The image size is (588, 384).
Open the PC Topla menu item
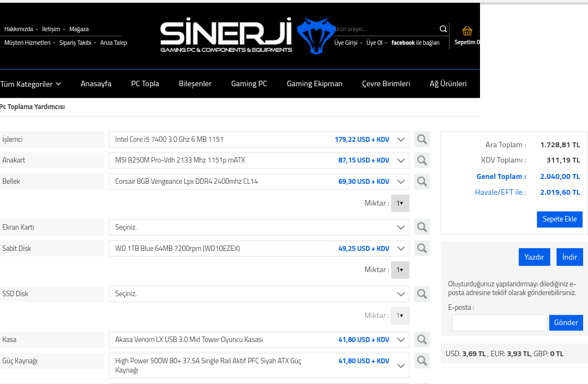pyautogui.click(x=145, y=83)
